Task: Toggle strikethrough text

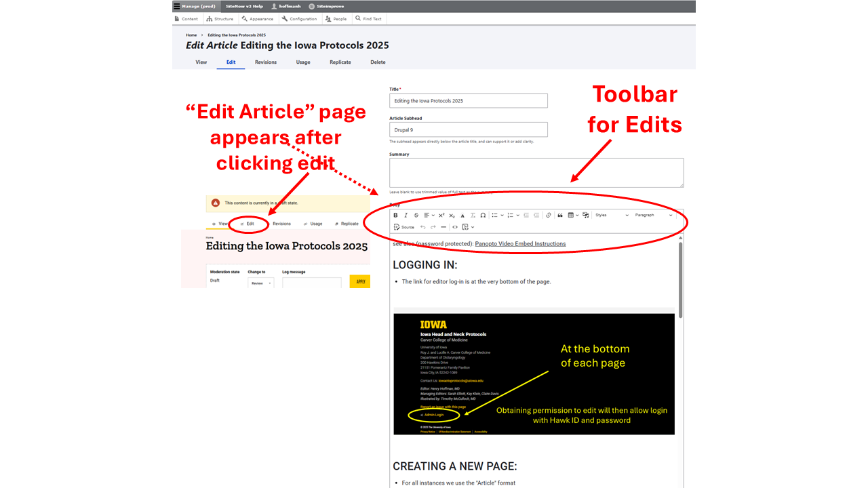Action: click(416, 216)
